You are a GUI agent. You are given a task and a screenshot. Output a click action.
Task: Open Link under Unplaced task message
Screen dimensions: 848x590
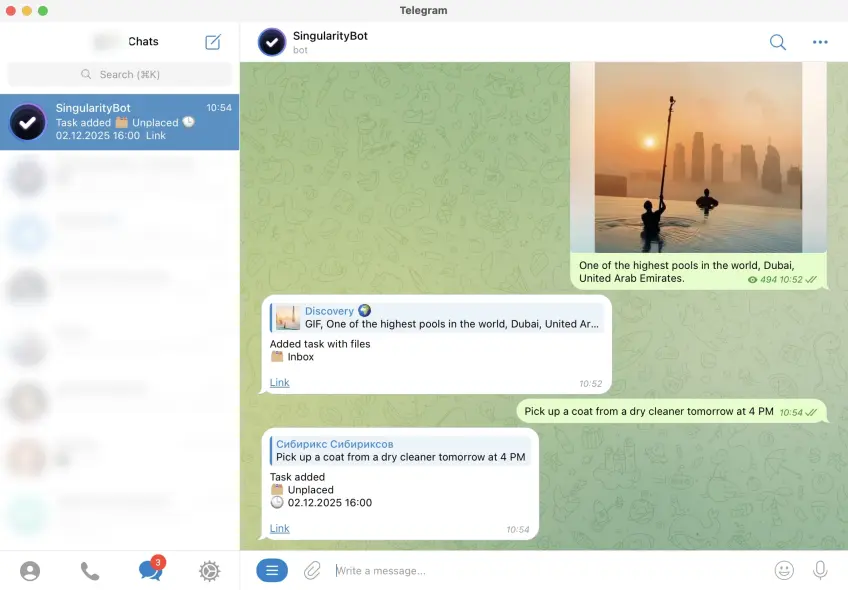point(279,528)
